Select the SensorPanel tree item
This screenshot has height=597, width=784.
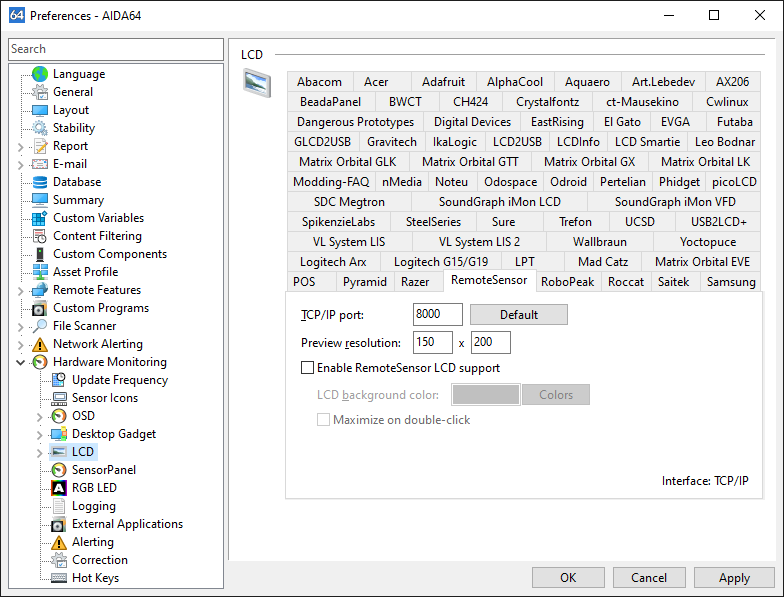(104, 470)
